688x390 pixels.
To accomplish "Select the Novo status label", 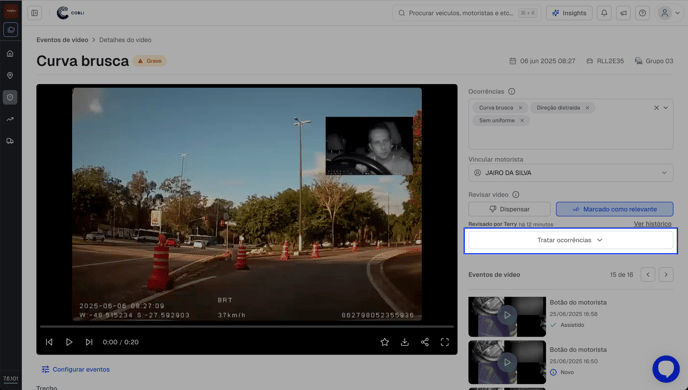I will (562, 372).
